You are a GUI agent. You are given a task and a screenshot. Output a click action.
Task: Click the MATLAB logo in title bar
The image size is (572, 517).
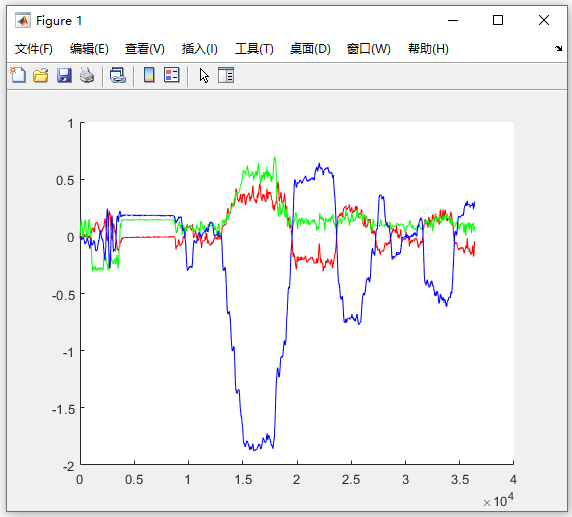point(23,20)
